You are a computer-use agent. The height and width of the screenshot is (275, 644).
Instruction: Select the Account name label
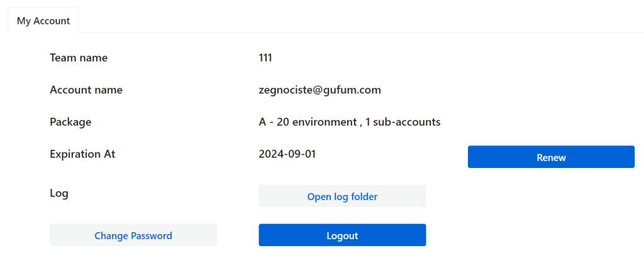point(86,90)
